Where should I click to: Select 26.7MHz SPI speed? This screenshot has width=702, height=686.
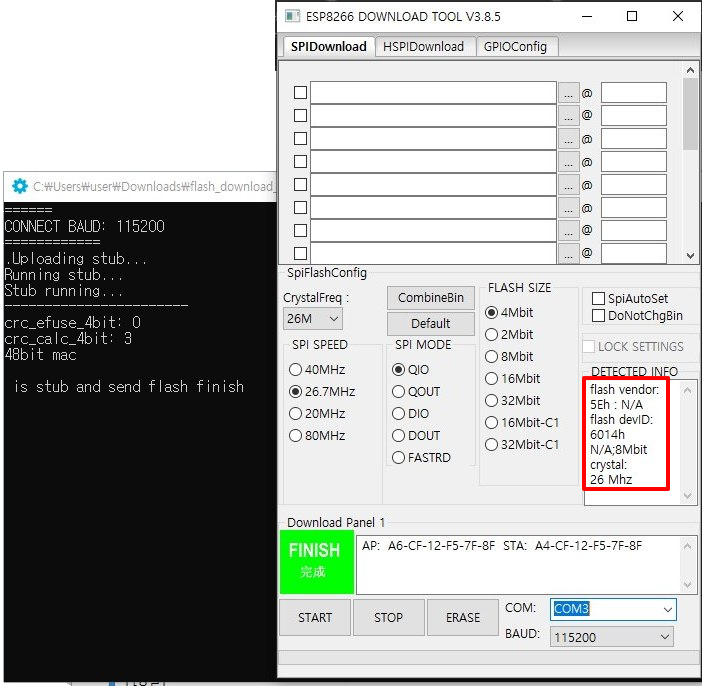(x=322, y=391)
